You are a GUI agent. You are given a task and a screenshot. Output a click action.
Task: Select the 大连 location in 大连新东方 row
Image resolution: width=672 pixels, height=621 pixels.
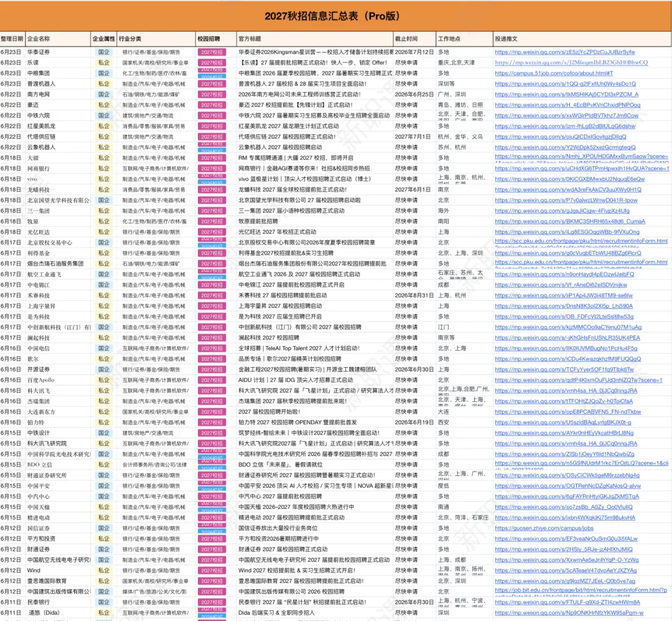pyautogui.click(x=444, y=412)
